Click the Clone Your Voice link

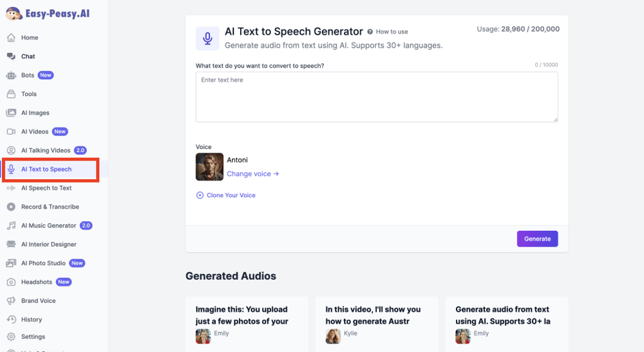(x=231, y=195)
